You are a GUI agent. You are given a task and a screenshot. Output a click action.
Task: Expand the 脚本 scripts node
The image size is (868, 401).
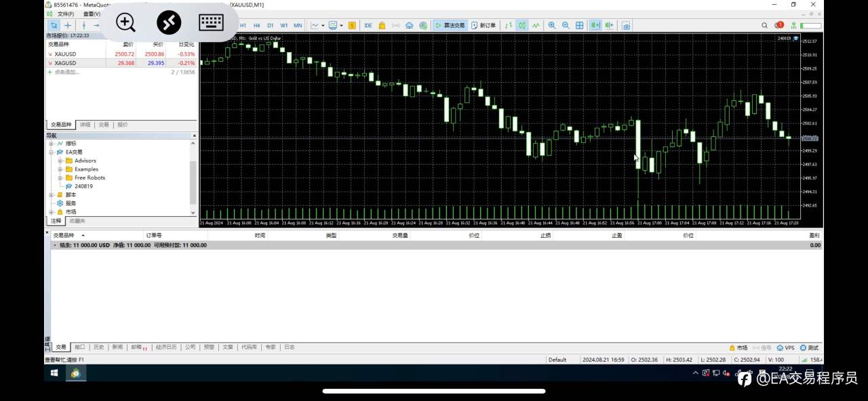point(51,194)
